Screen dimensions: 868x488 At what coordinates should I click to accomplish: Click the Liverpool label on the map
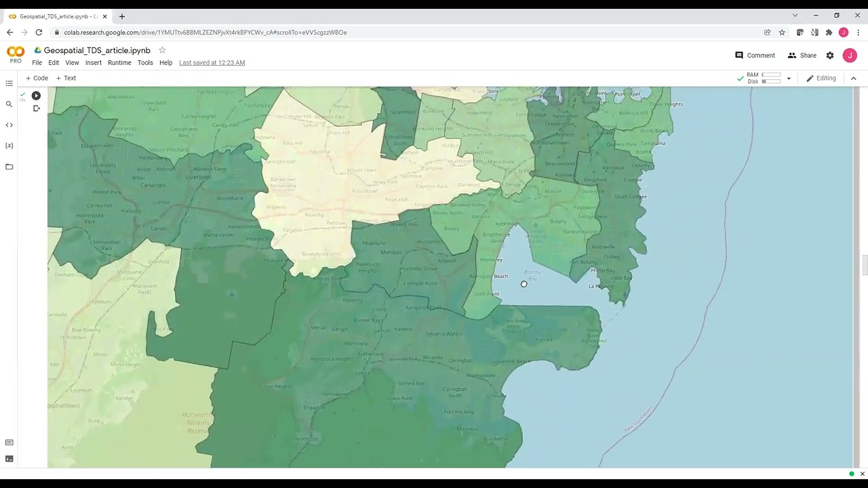199,177
